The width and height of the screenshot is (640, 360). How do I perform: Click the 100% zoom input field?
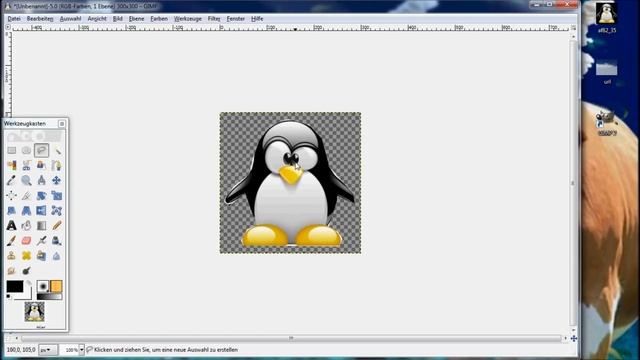coord(69,350)
